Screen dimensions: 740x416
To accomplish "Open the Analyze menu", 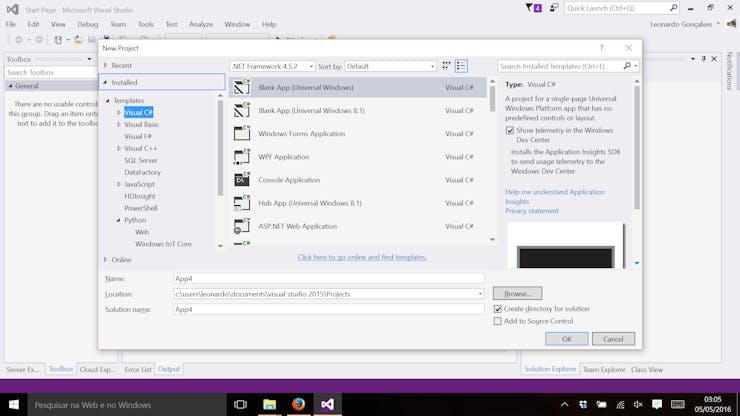I will pyautogui.click(x=201, y=24).
